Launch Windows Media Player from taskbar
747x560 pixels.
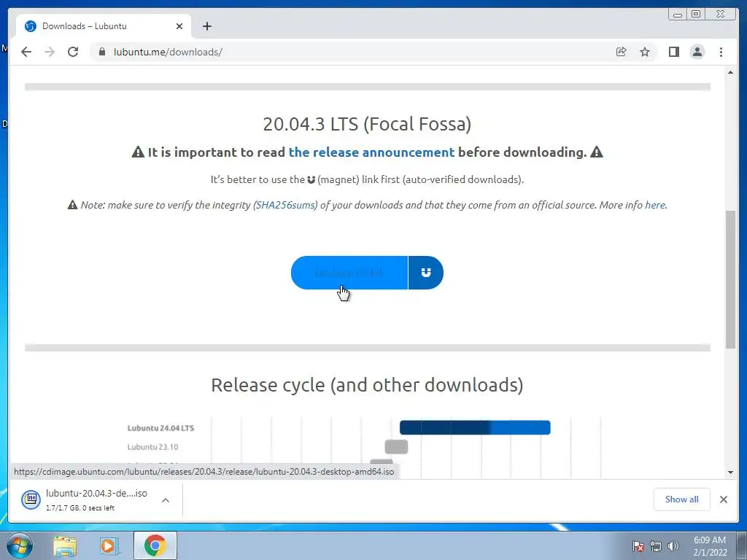coord(109,546)
